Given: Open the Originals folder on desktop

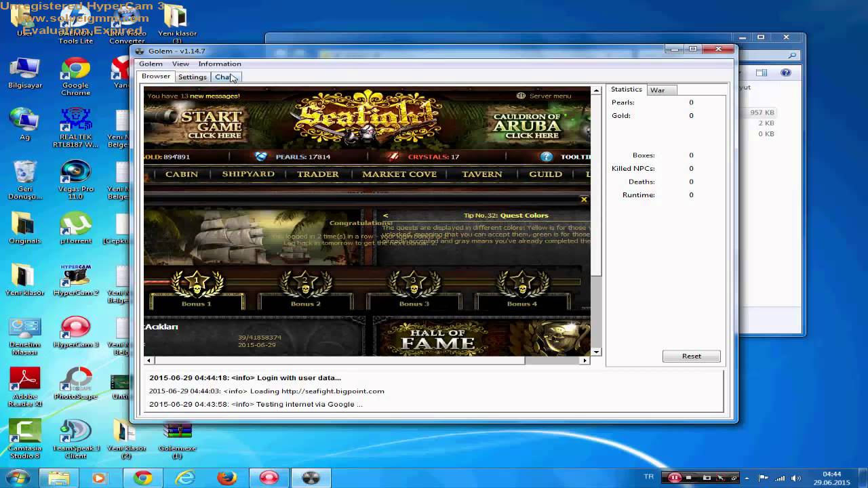Looking at the screenshot, I should point(25,228).
